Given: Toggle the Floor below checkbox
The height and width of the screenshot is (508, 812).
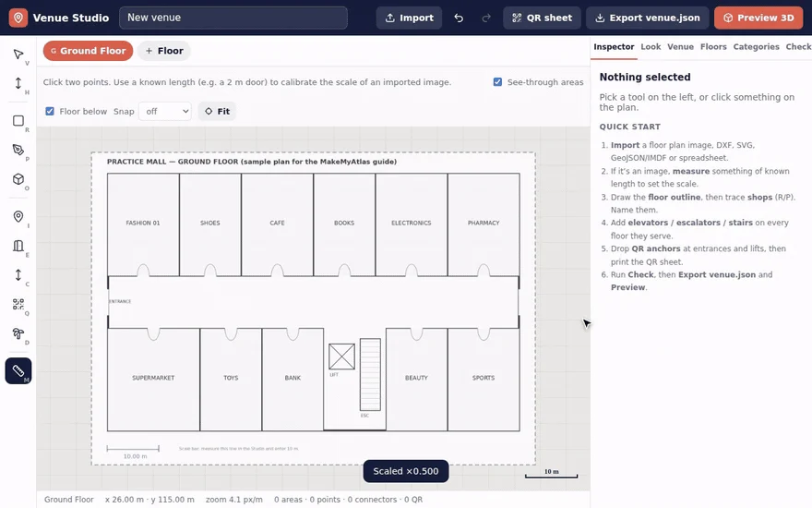Looking at the screenshot, I should (x=50, y=111).
